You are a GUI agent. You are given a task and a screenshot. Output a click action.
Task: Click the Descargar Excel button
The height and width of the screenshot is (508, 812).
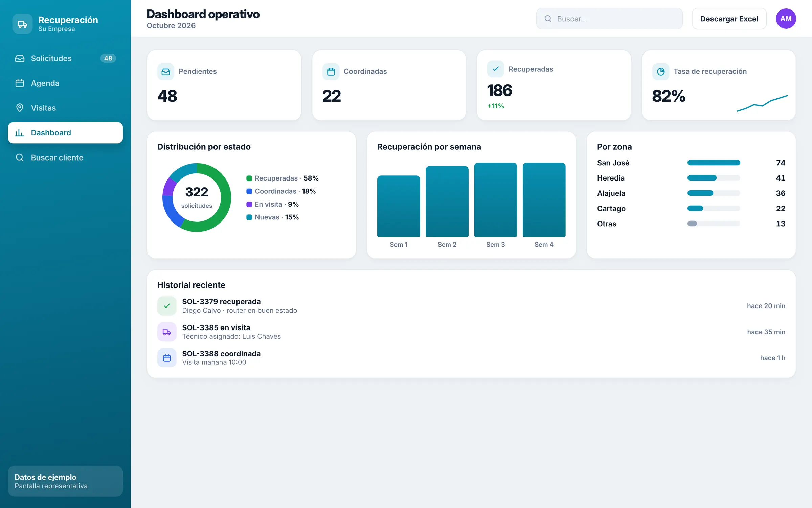pos(729,19)
